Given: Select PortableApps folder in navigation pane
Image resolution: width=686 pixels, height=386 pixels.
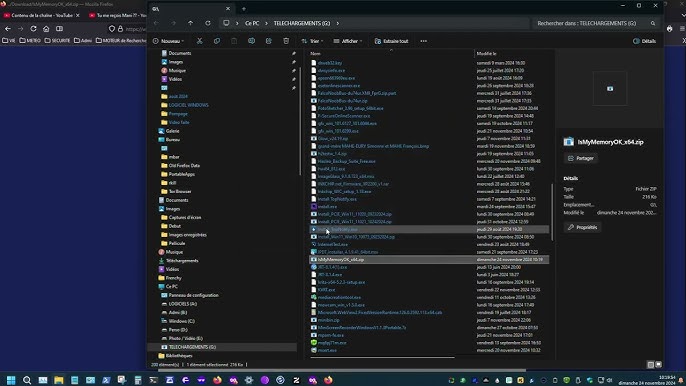Looking at the screenshot, I should pos(182,174).
